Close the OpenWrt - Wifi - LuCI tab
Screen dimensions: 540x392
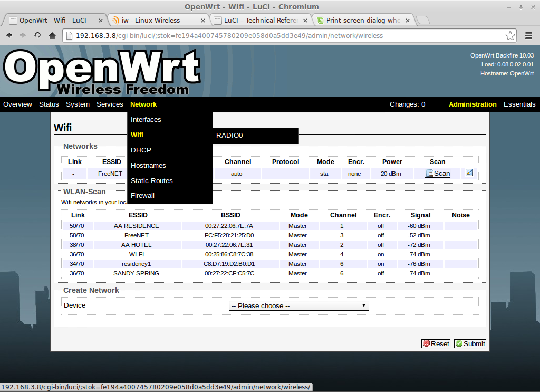[101, 21]
